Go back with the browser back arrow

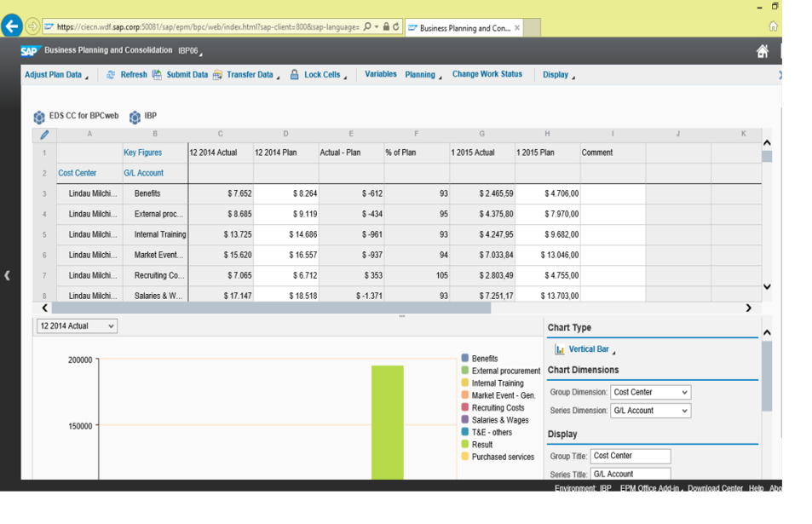(12, 26)
